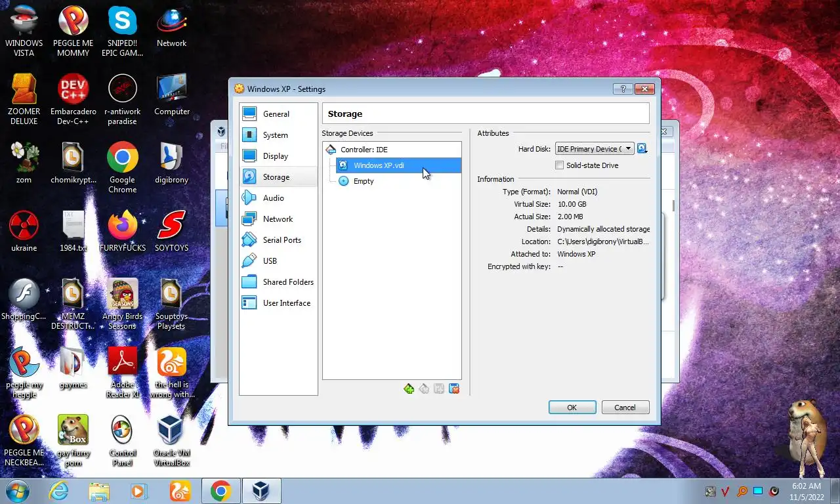Image resolution: width=840 pixels, height=504 pixels.
Task: Select the Oracle VM VirtualBox desktop icon
Action: (171, 441)
